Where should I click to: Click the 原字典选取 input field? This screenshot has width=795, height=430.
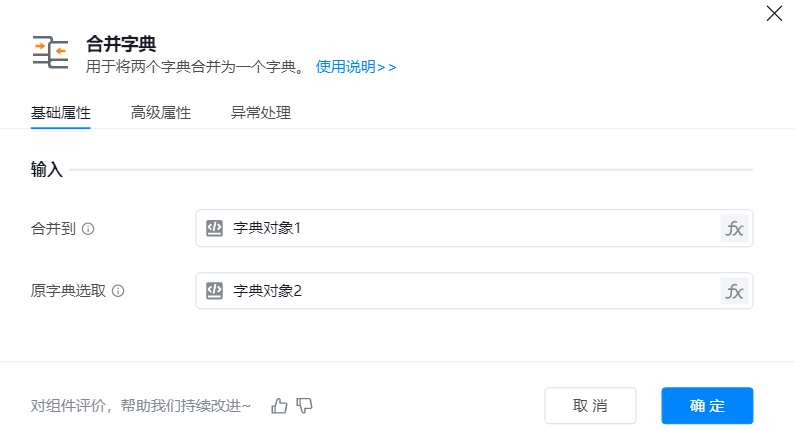pyautogui.click(x=470, y=291)
